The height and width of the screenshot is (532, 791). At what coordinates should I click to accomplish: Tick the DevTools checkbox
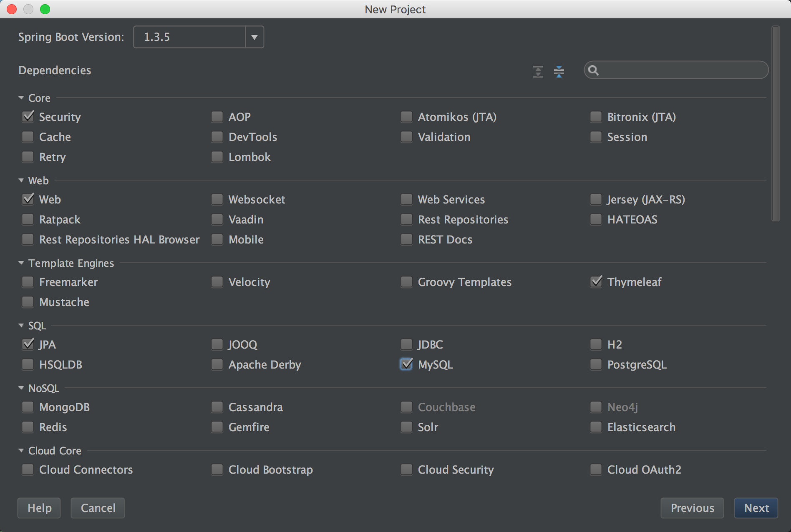point(217,136)
